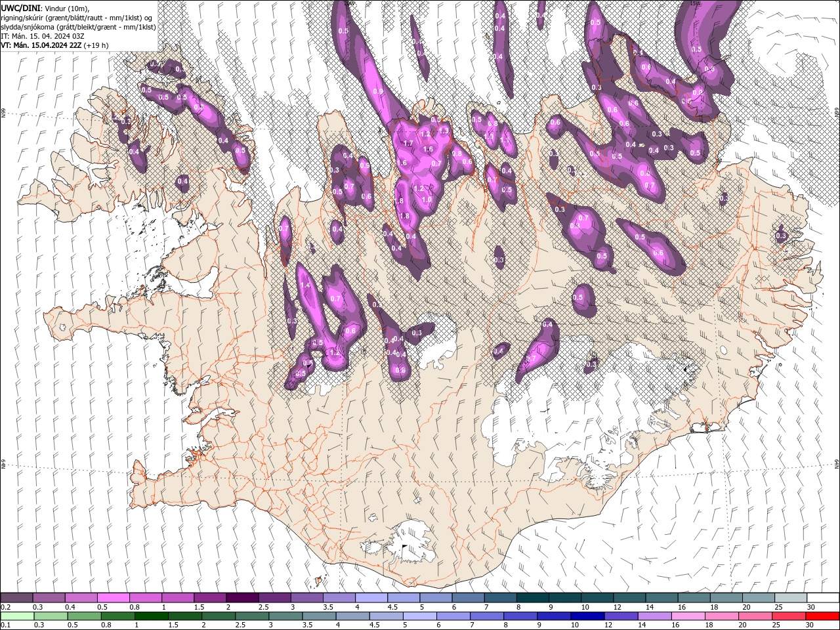This screenshot has width=840, height=630.
Task: Click the 1.7 snowfall value on the map
Action: click(408, 143)
